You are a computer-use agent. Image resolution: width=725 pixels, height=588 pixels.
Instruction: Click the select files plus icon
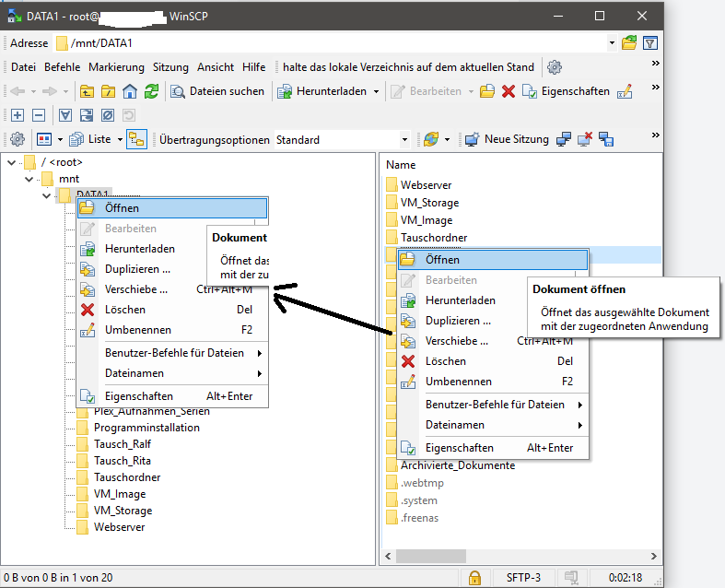(x=17, y=115)
